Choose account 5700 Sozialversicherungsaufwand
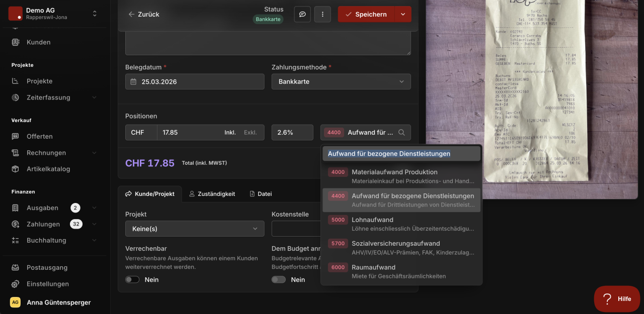644x314 pixels. click(401, 248)
